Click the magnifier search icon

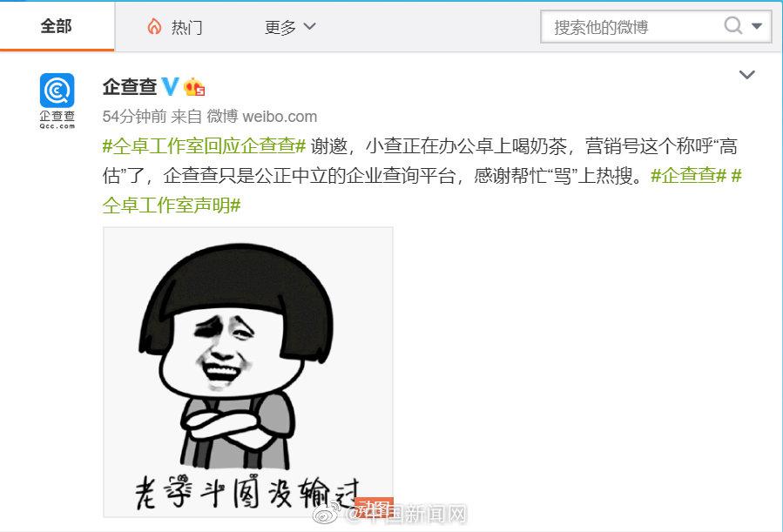(x=732, y=24)
